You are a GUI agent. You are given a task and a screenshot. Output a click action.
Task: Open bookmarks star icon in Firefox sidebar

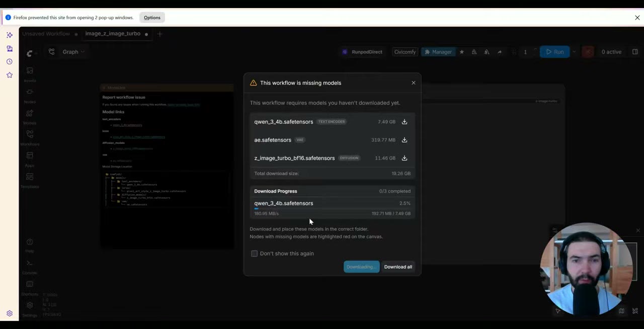click(10, 75)
